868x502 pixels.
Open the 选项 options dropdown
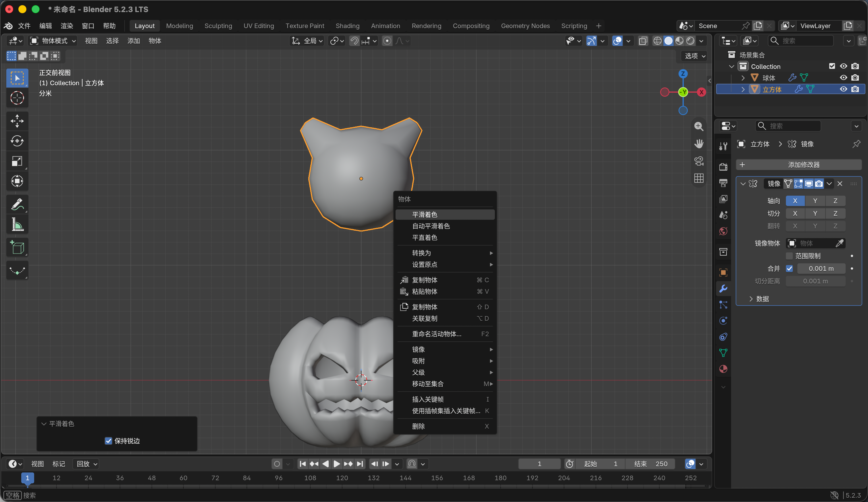[x=695, y=56]
